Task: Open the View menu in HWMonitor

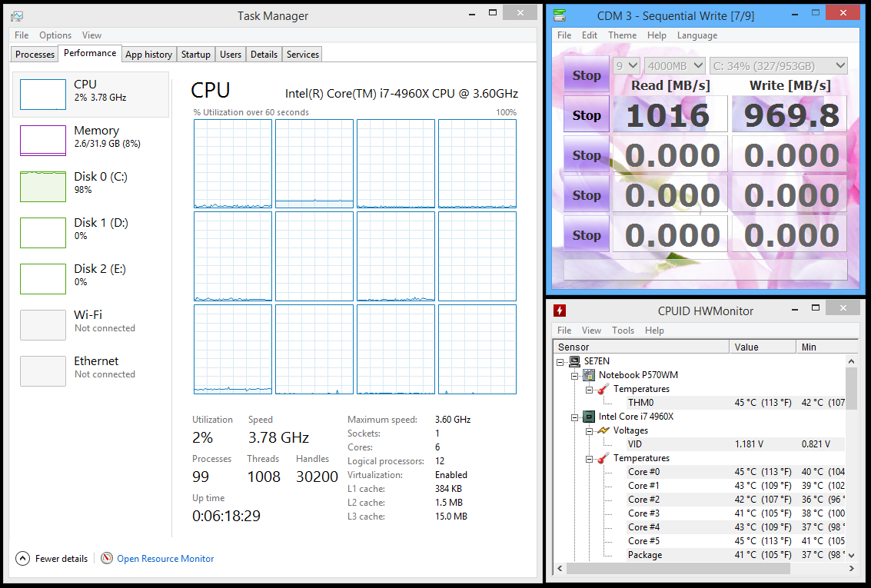Action: (x=591, y=331)
